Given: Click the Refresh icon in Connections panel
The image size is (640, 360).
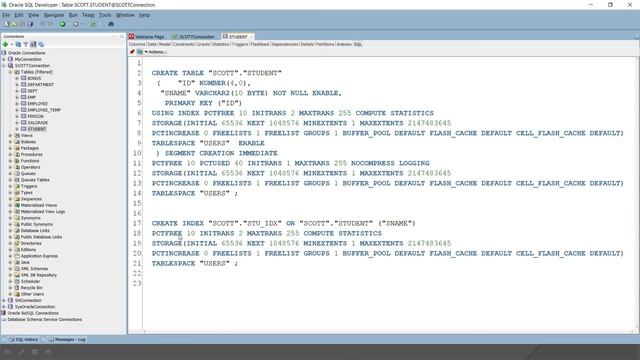Looking at the screenshot, I should pyautogui.click(x=18, y=44).
